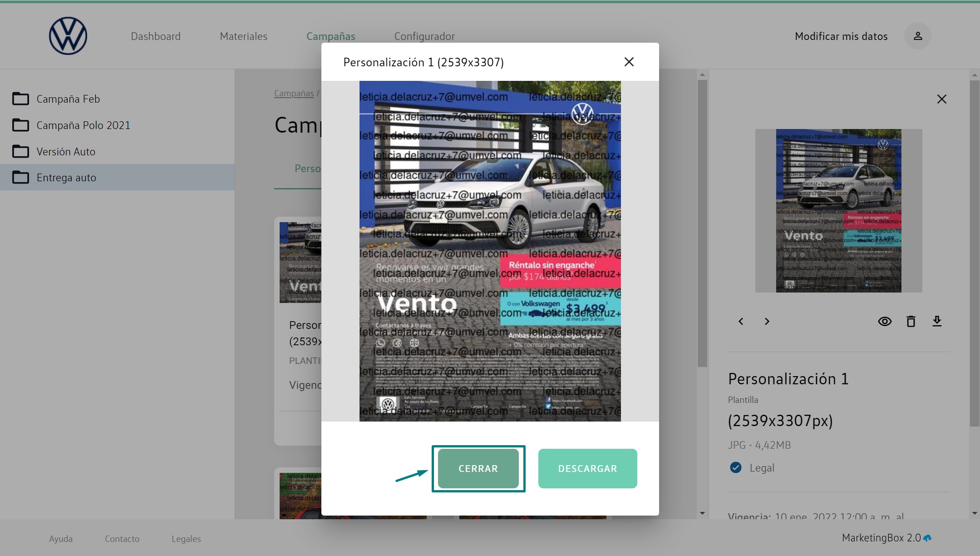
Task: Click the eye preview icon
Action: point(884,322)
